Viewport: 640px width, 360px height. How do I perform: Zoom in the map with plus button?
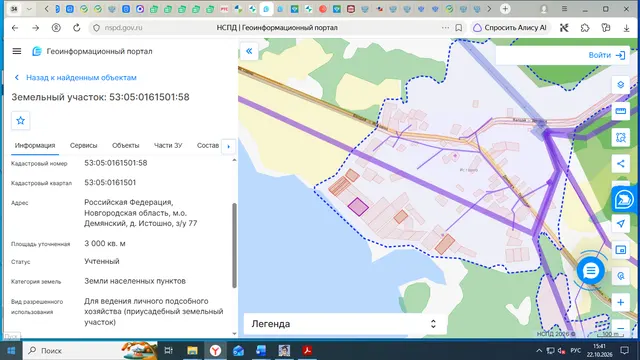(x=620, y=302)
